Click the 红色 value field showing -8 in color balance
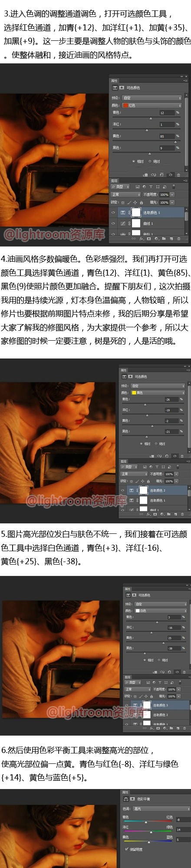This screenshot has width=191, height=868. click(x=183, y=819)
